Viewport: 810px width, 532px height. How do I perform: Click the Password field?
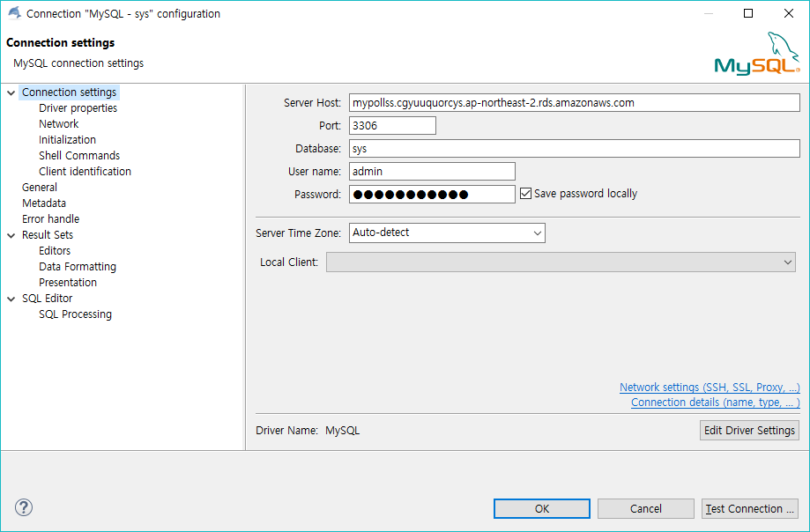pos(432,194)
